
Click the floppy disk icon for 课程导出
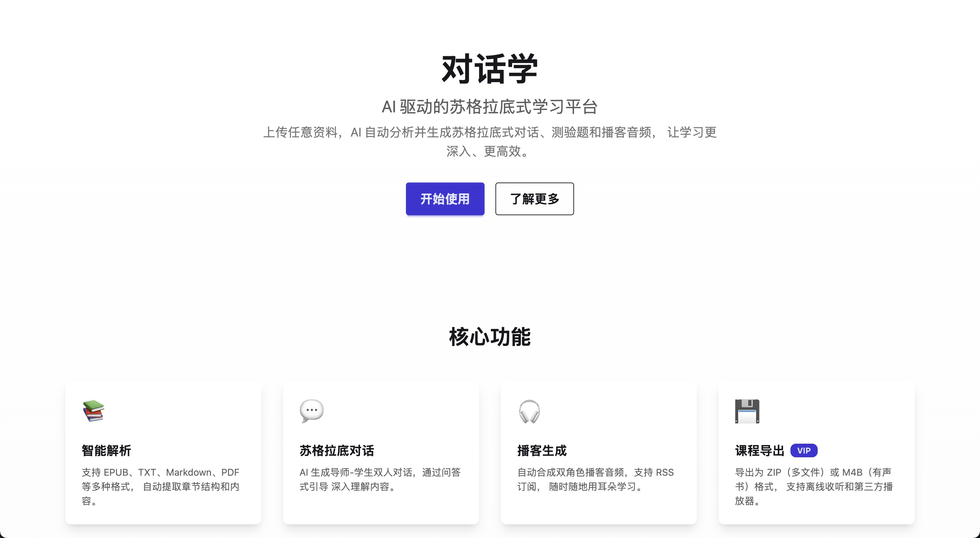click(x=747, y=411)
